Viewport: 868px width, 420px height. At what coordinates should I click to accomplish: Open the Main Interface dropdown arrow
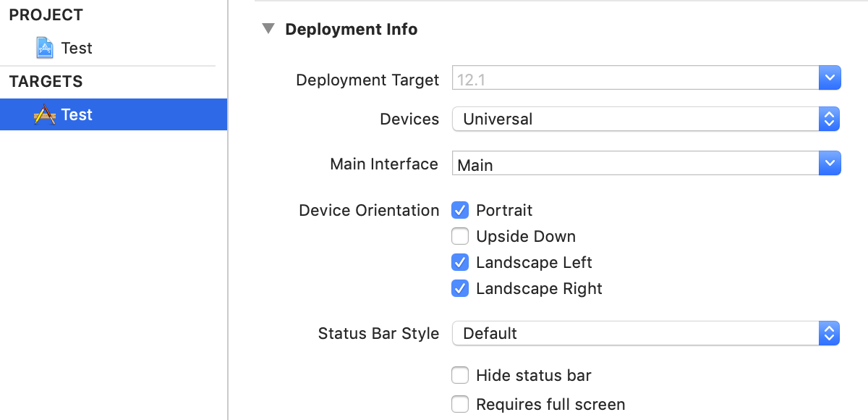(x=830, y=164)
